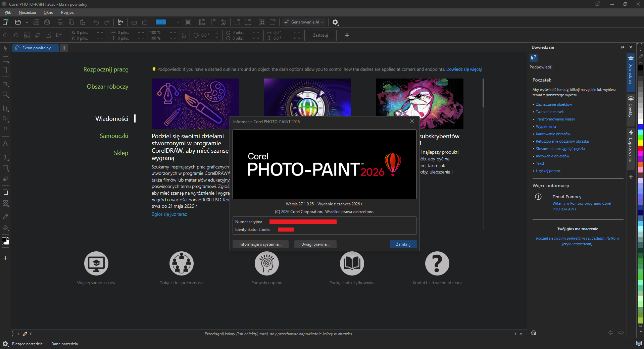Click the Informacje o systemie button
Screen dimensions: 644x349
coord(260,244)
